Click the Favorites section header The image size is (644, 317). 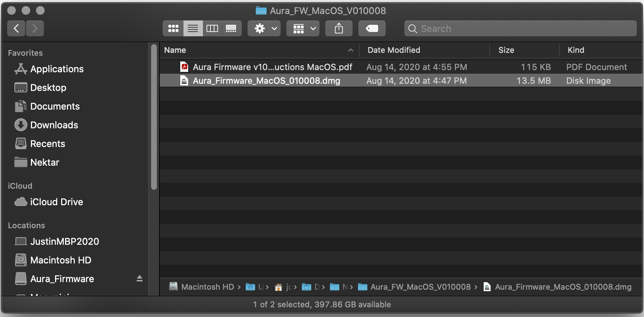click(25, 53)
